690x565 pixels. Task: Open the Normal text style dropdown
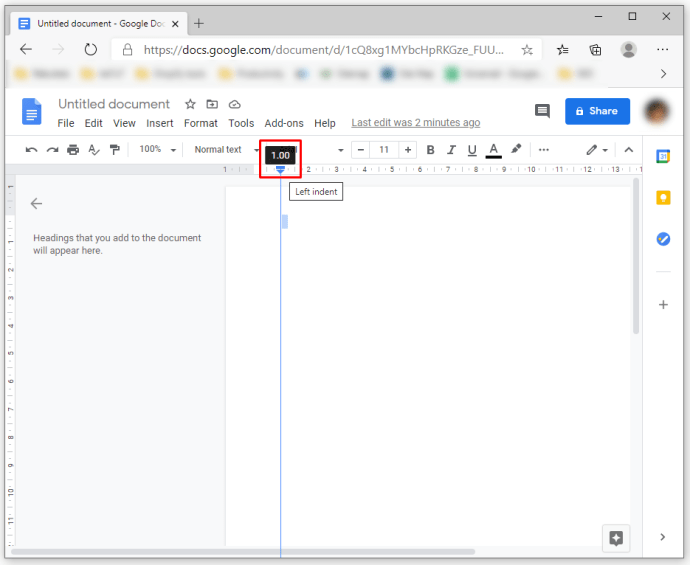pos(227,150)
